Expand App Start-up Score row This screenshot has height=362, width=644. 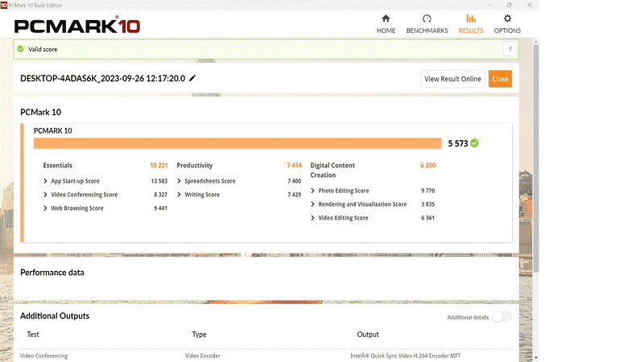click(x=45, y=181)
